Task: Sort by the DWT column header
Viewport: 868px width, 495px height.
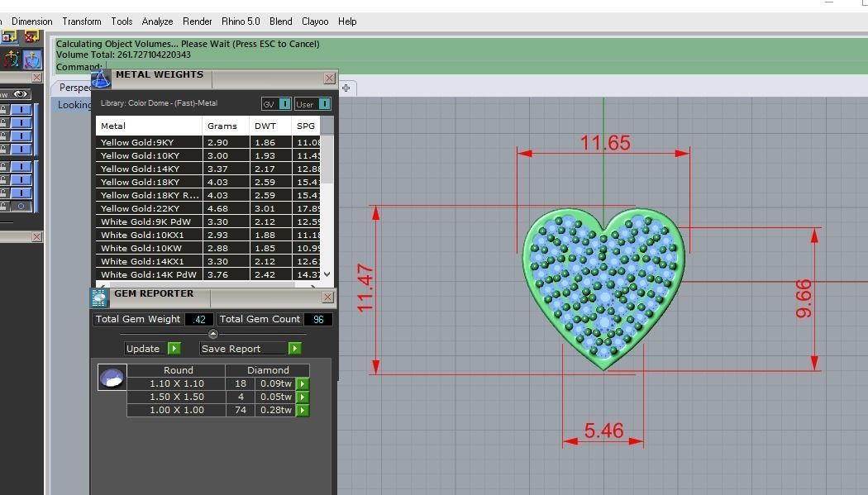Action: 270,126
